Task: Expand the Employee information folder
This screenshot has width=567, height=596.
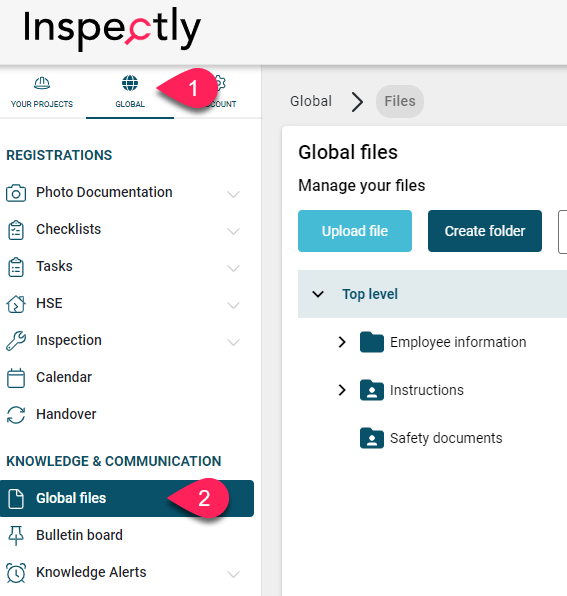Action: click(x=342, y=342)
